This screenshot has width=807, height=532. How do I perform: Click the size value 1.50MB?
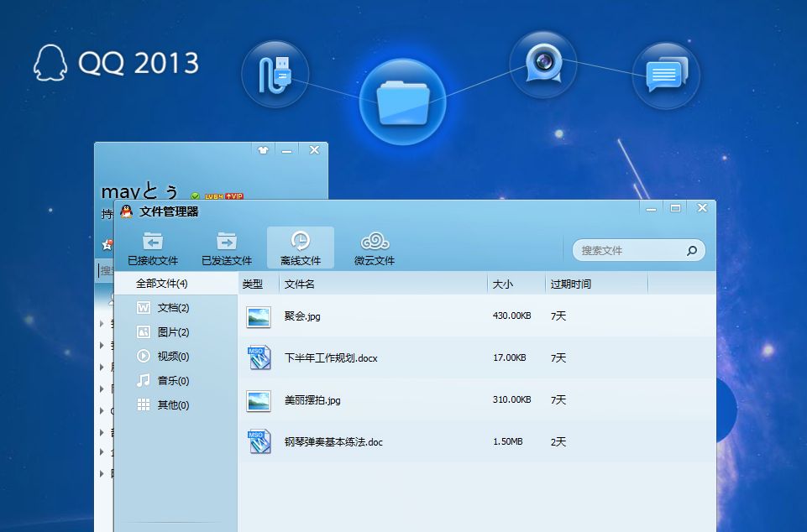pos(508,441)
